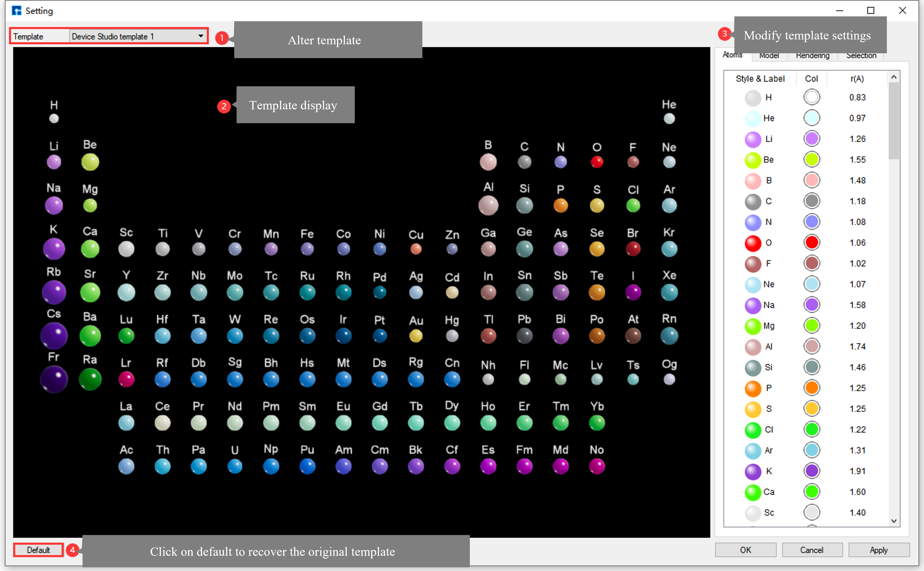Change the Sc color swatch
924x571 pixels.
click(x=811, y=512)
